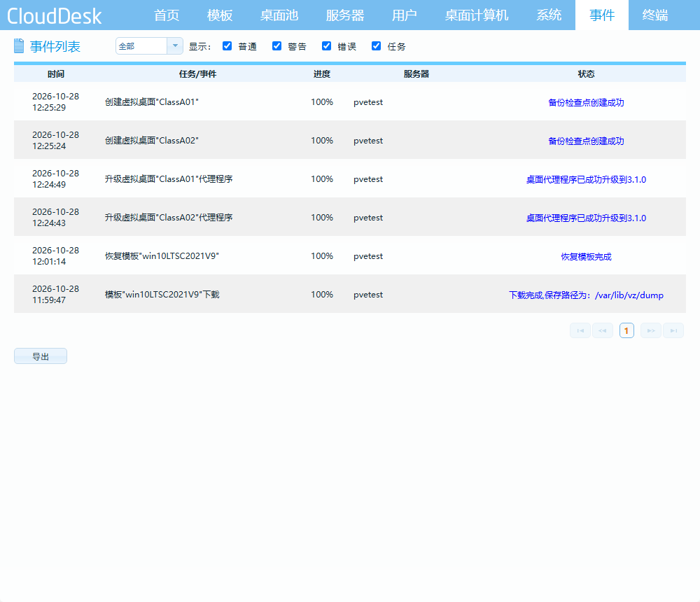This screenshot has height=602, width=700.
Task: Click the 任务/事件 column header
Action: 198,73
